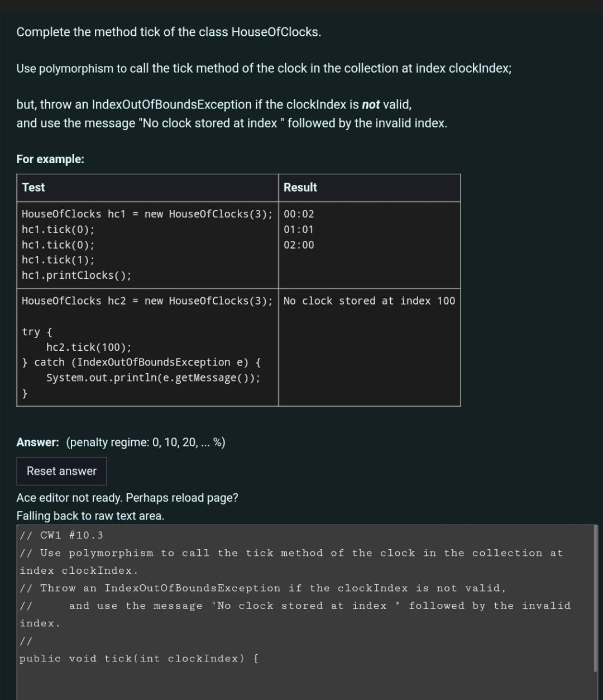Select the Result column header

click(300, 187)
